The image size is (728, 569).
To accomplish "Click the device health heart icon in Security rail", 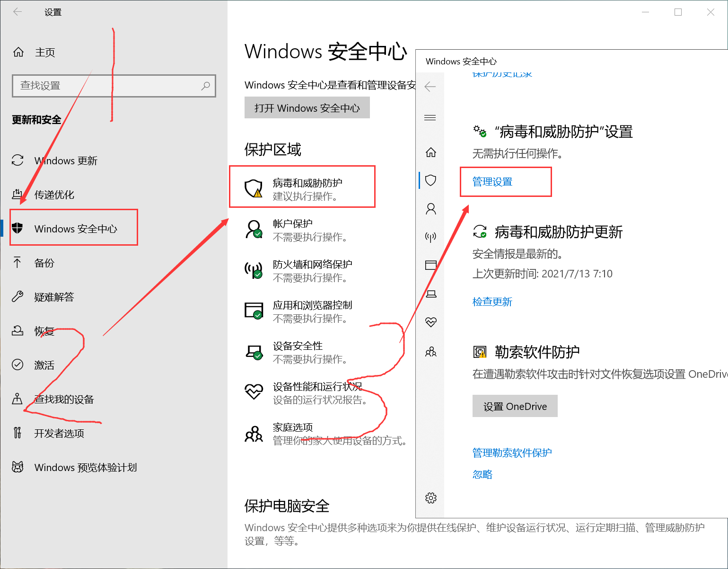I will tap(431, 322).
